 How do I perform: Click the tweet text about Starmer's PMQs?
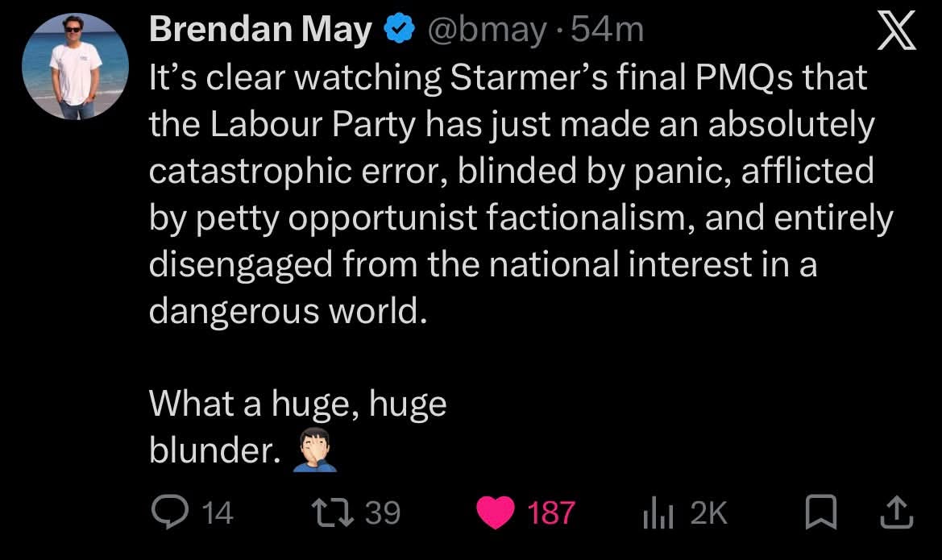click(521, 194)
